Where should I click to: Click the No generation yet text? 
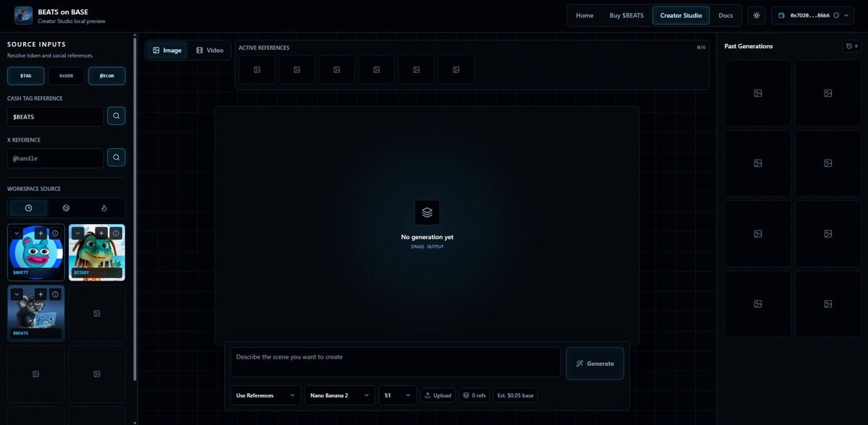tap(427, 237)
